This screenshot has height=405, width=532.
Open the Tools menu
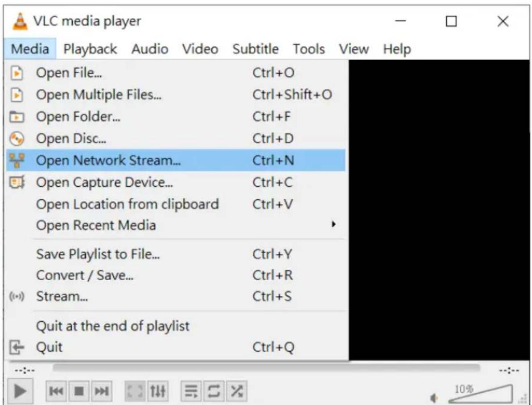click(309, 49)
